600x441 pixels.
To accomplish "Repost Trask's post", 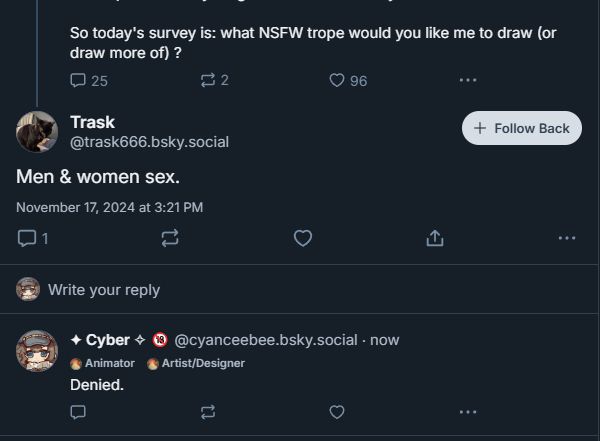I will point(169,238).
